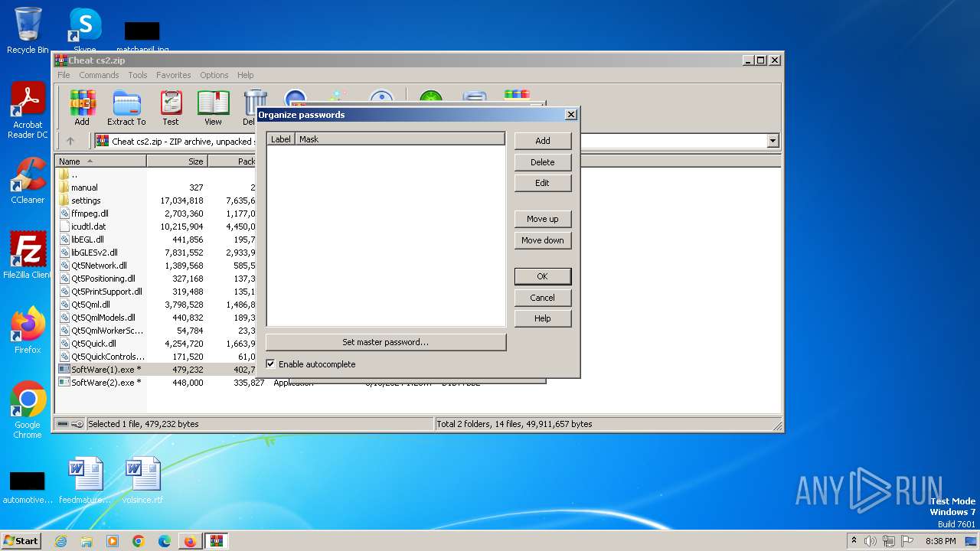Image resolution: width=980 pixels, height=551 pixels.
Task: Select CCleaner desktop shortcut
Action: click(x=28, y=180)
